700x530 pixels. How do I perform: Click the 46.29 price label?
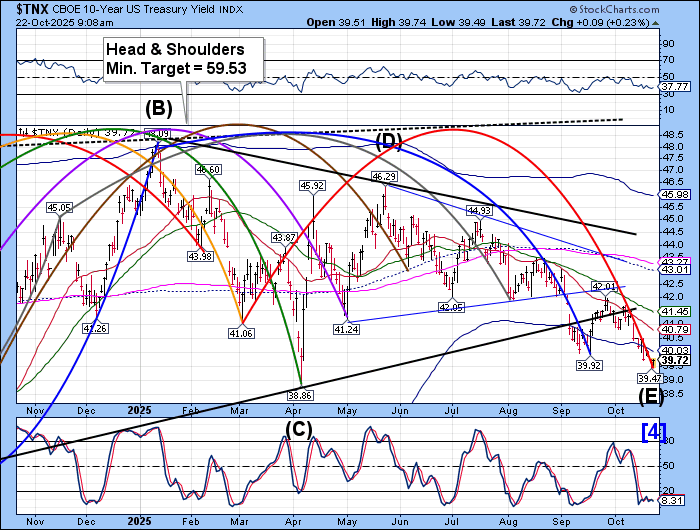coord(384,176)
